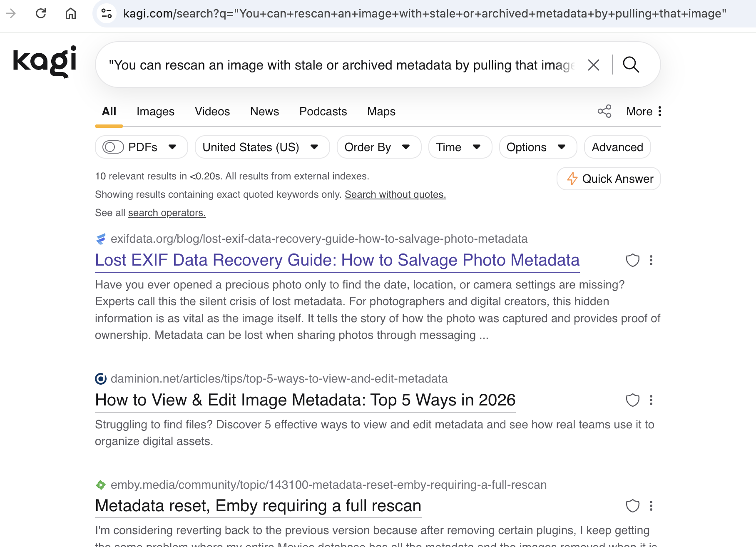
Task: Open more options for Lost EXIF Data result
Action: tap(651, 260)
